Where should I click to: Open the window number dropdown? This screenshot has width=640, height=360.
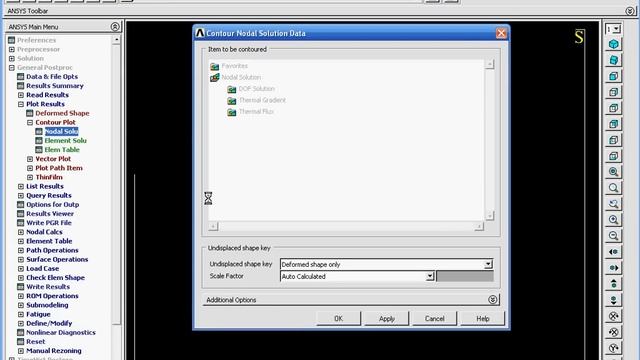coord(616,29)
